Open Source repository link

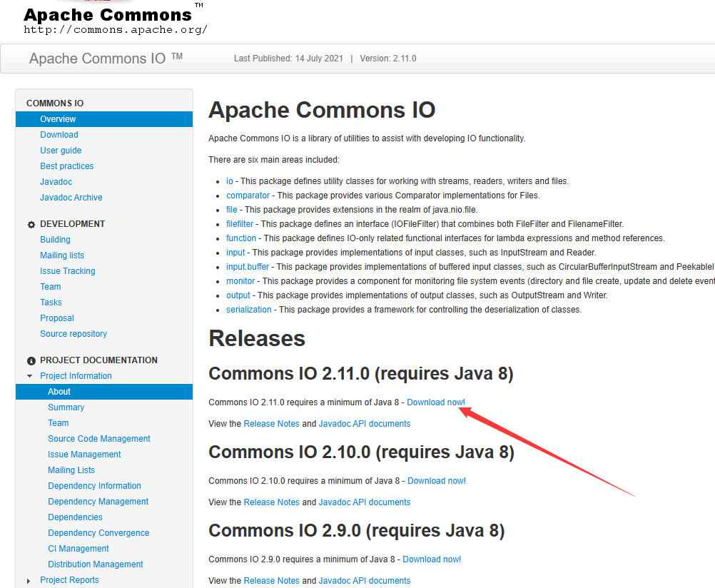(73, 334)
